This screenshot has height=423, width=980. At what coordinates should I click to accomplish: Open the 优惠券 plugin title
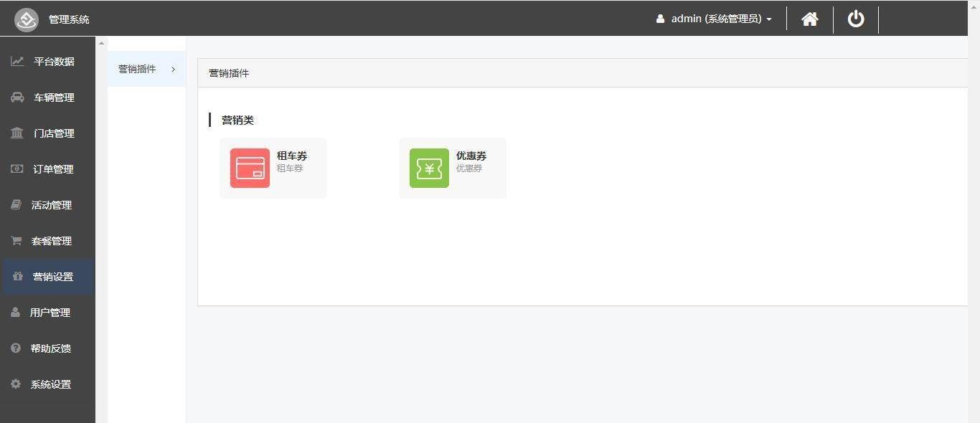coord(471,156)
